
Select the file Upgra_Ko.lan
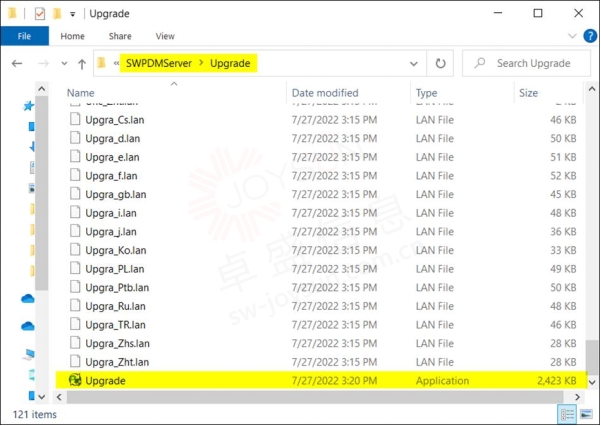tap(115, 250)
